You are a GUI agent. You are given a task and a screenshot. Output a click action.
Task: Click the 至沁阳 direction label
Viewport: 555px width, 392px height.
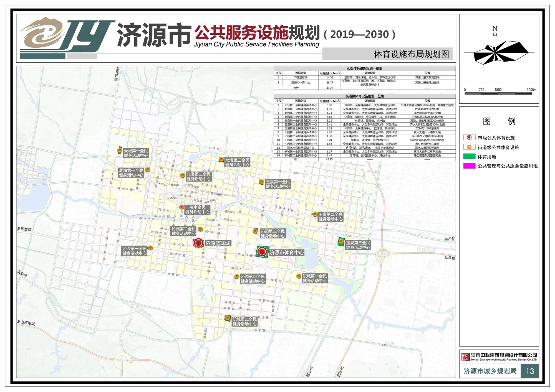point(450,239)
